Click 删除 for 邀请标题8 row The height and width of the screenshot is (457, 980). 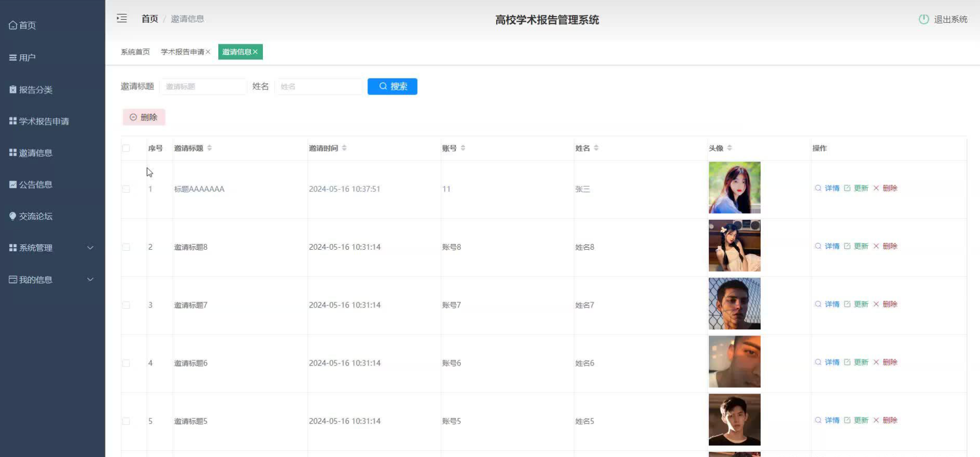point(885,246)
